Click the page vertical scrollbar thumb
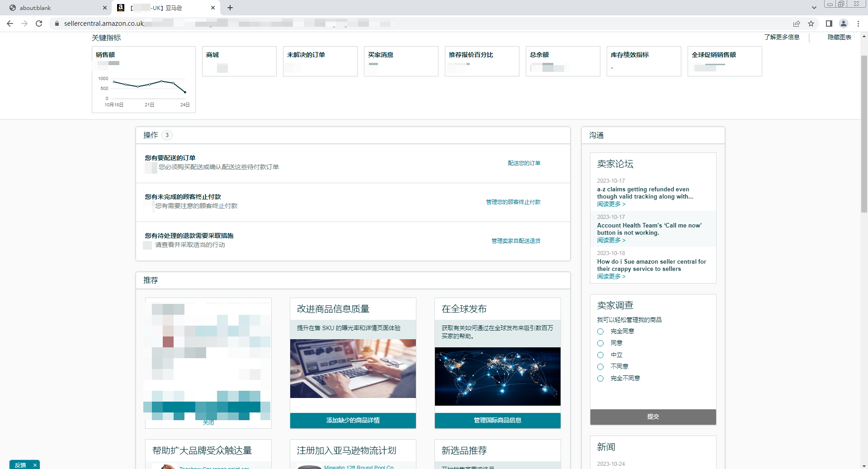 click(x=864, y=133)
